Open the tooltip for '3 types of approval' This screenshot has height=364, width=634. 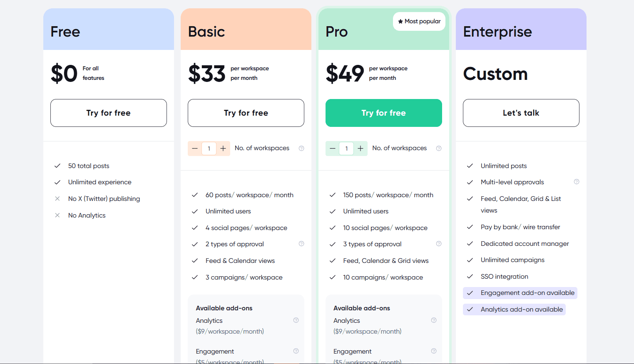click(x=439, y=243)
